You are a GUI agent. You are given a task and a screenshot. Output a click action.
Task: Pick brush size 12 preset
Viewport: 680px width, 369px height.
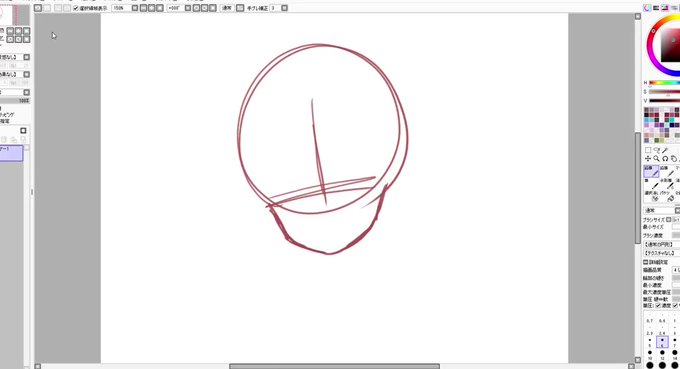pyautogui.click(x=662, y=354)
